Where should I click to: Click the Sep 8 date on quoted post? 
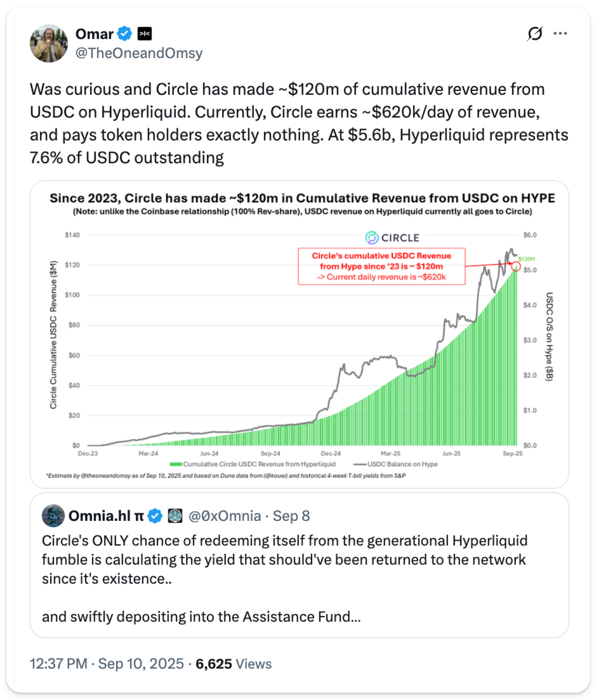coord(291,516)
